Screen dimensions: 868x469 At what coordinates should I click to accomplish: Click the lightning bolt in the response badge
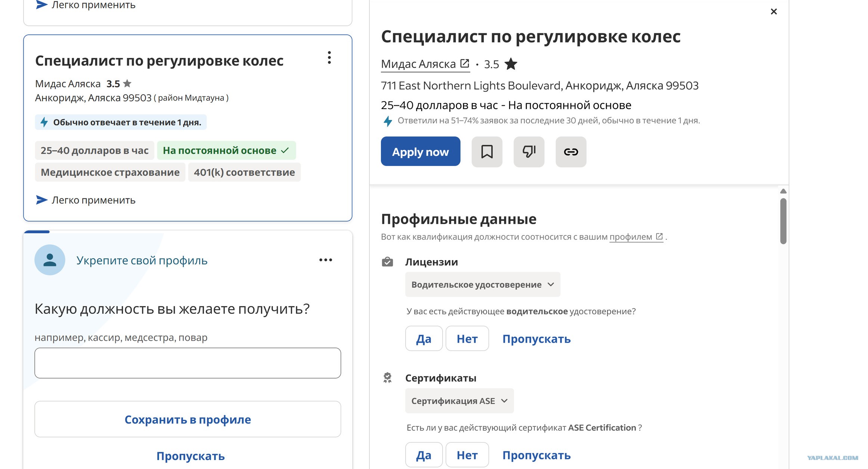click(x=44, y=122)
